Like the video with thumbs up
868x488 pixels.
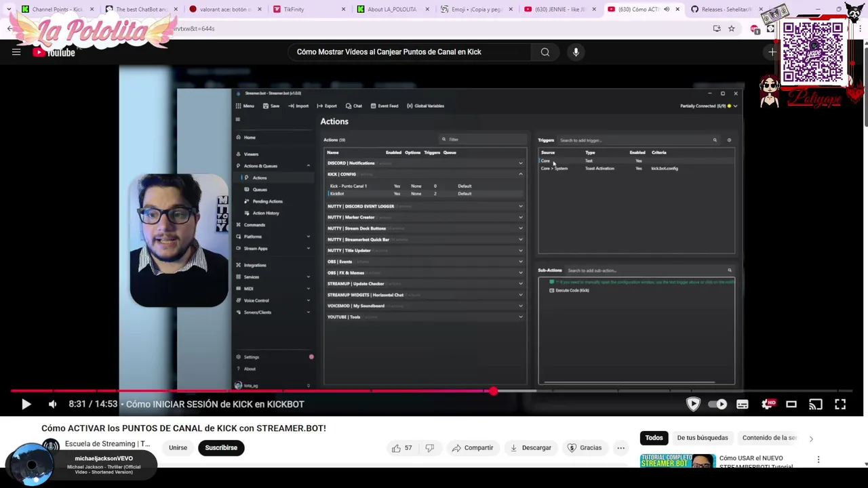pyautogui.click(x=402, y=448)
